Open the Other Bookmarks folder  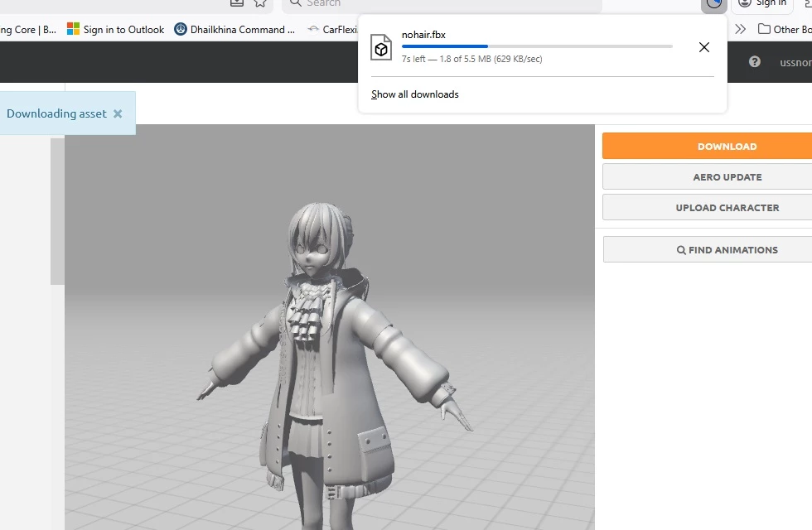pyautogui.click(x=784, y=30)
